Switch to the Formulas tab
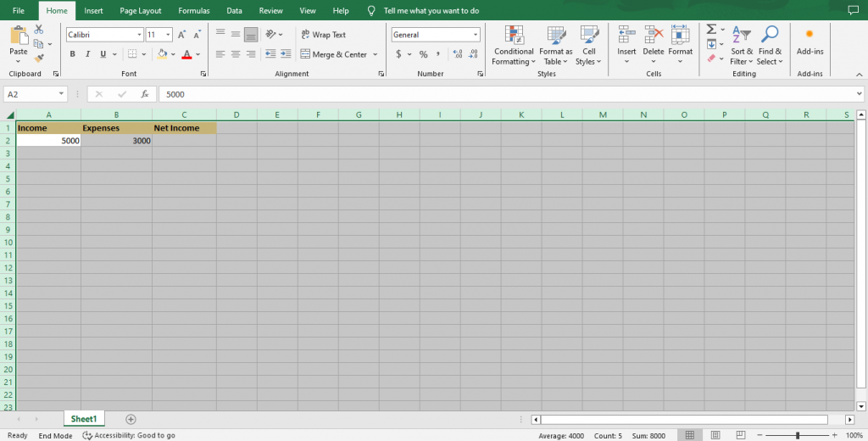This screenshot has width=868, height=441. pyautogui.click(x=194, y=11)
